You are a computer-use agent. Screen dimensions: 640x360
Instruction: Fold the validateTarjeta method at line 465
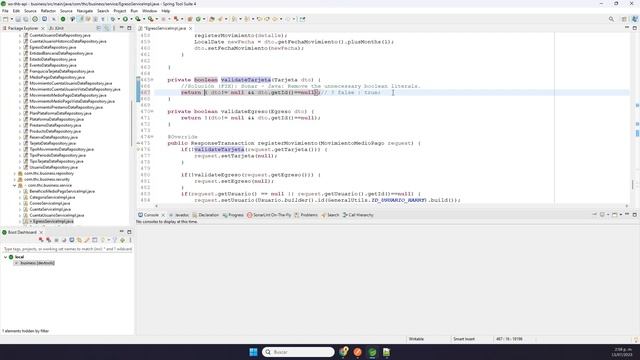click(x=153, y=80)
